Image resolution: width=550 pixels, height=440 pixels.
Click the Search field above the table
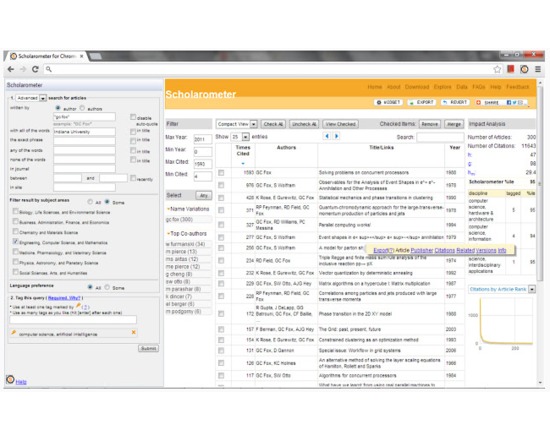tap(440, 137)
